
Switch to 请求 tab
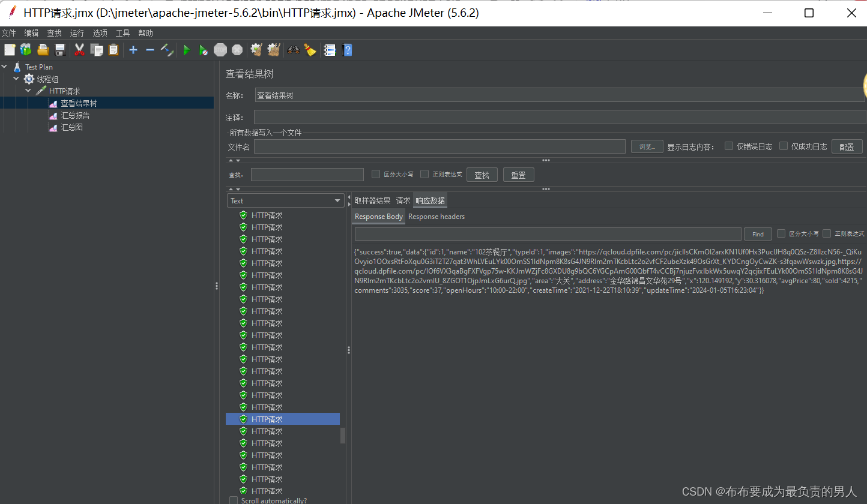coord(403,200)
